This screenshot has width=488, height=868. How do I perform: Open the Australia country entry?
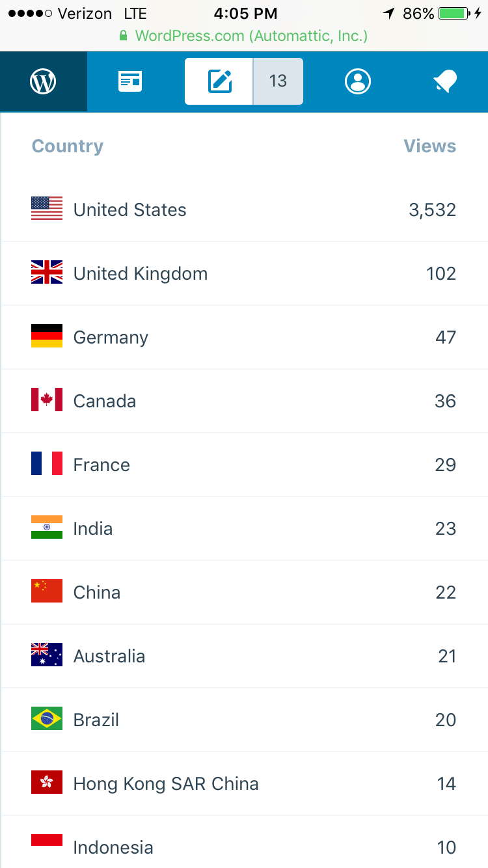(x=109, y=657)
